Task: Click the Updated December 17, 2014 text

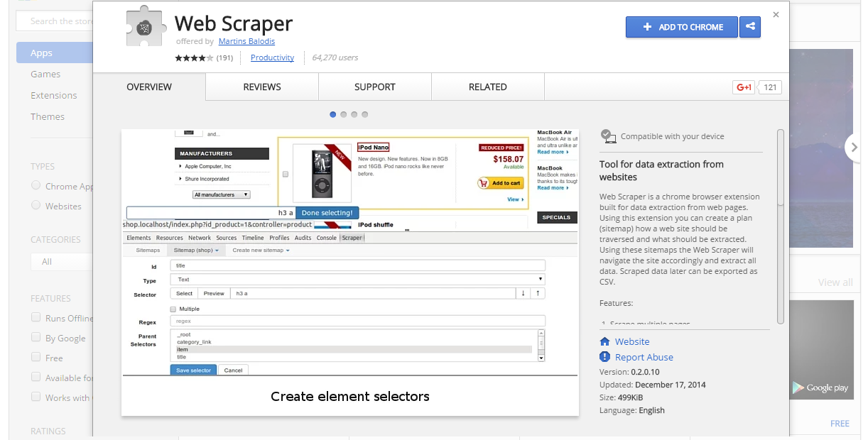Action: point(653,385)
